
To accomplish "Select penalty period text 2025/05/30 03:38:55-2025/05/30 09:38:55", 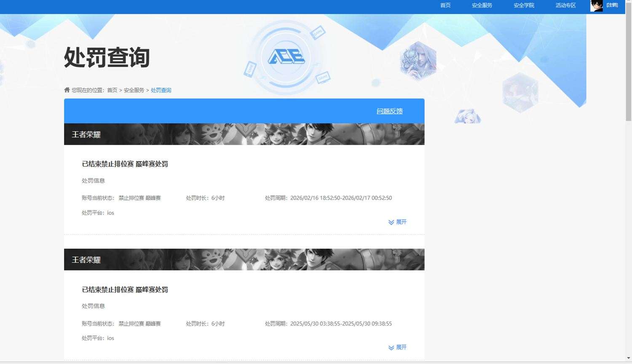I will point(341,324).
